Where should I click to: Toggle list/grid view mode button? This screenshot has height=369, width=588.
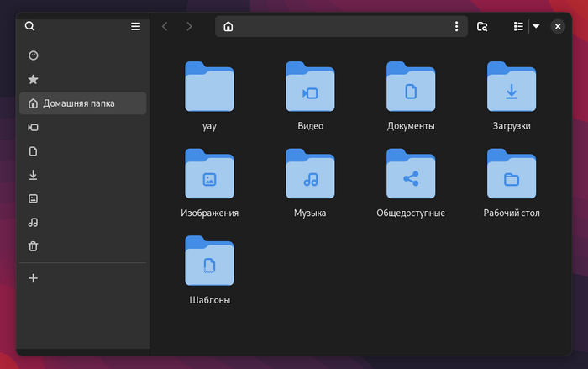tap(518, 26)
